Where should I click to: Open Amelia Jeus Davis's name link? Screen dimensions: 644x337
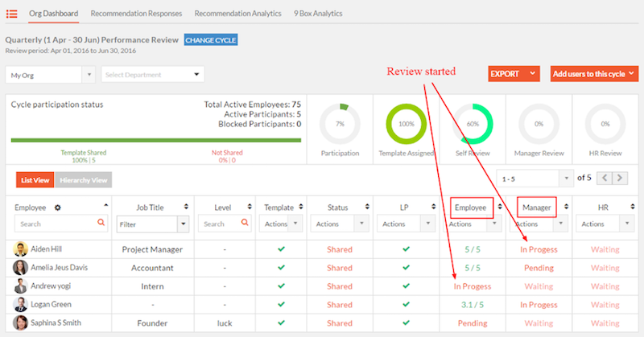pos(59,268)
